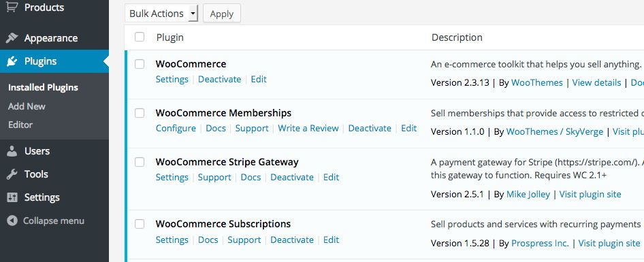Click the WooCommerce Stripe Gateway name

[x=227, y=162]
